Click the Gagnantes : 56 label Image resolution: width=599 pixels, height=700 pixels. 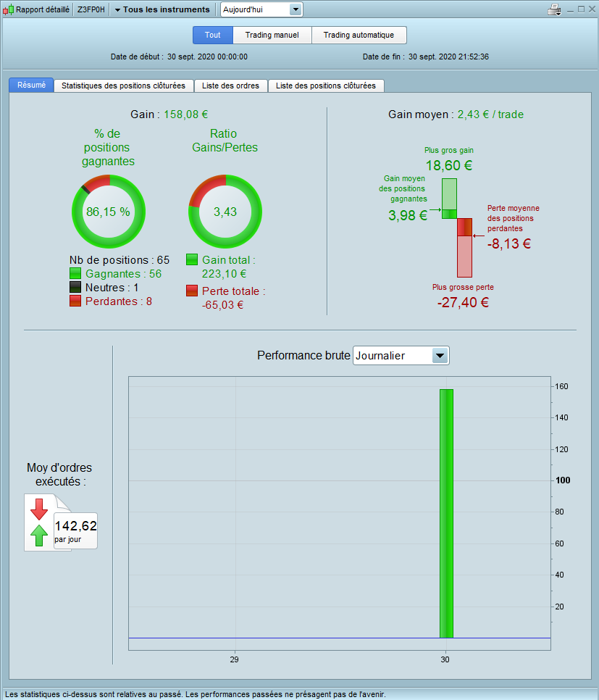point(124,274)
